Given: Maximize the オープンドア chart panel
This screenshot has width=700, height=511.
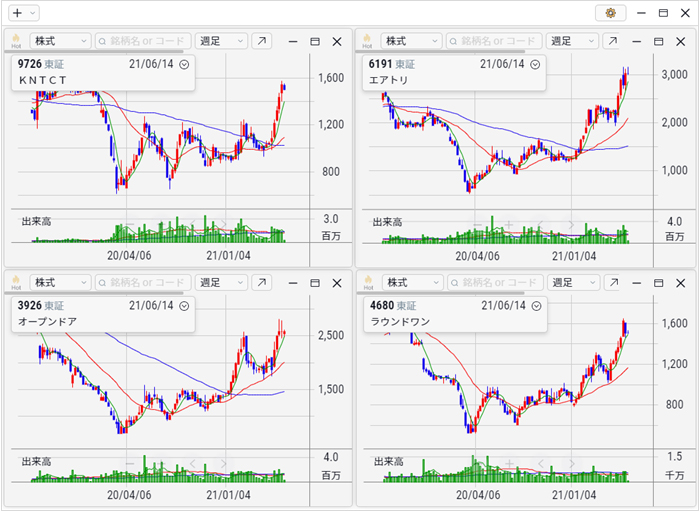Looking at the screenshot, I should click(315, 283).
